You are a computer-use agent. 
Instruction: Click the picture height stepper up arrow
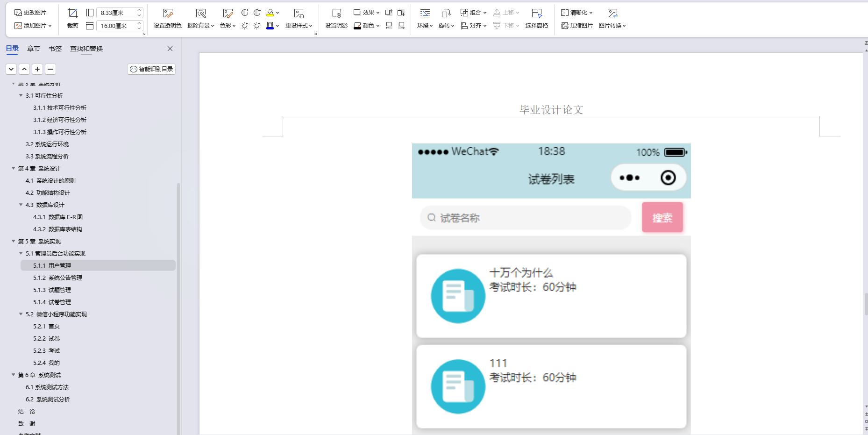click(139, 10)
